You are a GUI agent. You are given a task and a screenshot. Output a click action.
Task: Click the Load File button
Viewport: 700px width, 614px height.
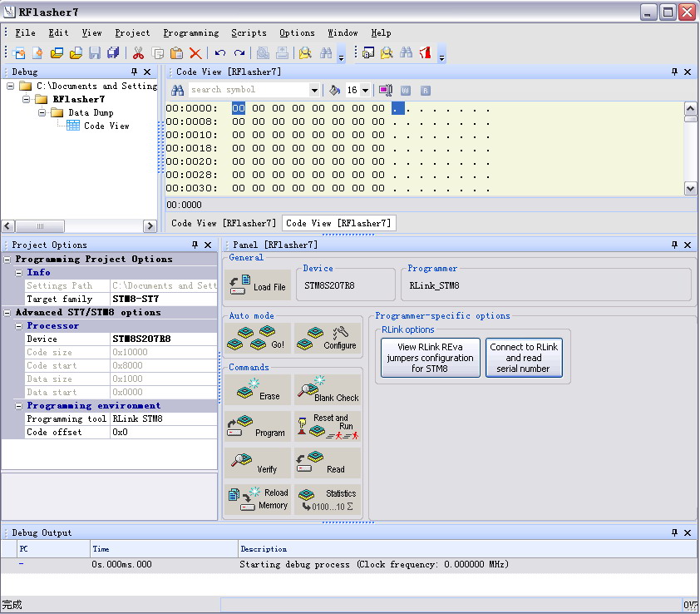click(x=258, y=285)
